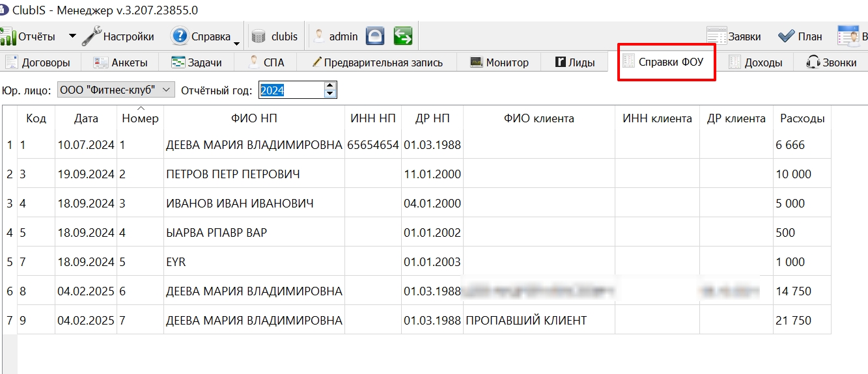The image size is (868, 374).
Task: Select the EYR name cell
Action: [254, 262]
